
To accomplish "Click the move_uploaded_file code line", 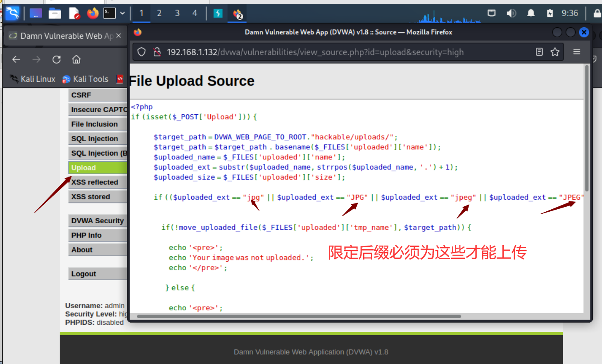I will [316, 227].
